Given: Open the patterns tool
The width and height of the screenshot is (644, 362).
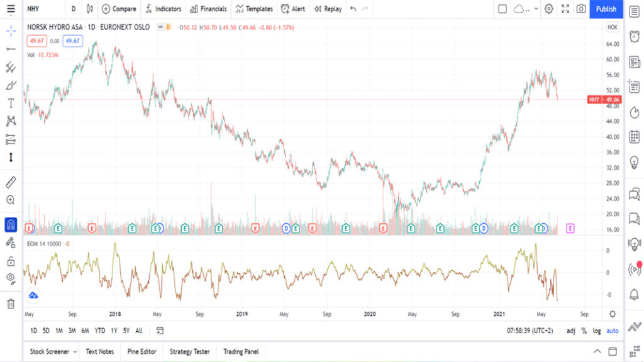Looking at the screenshot, I should click(11, 121).
